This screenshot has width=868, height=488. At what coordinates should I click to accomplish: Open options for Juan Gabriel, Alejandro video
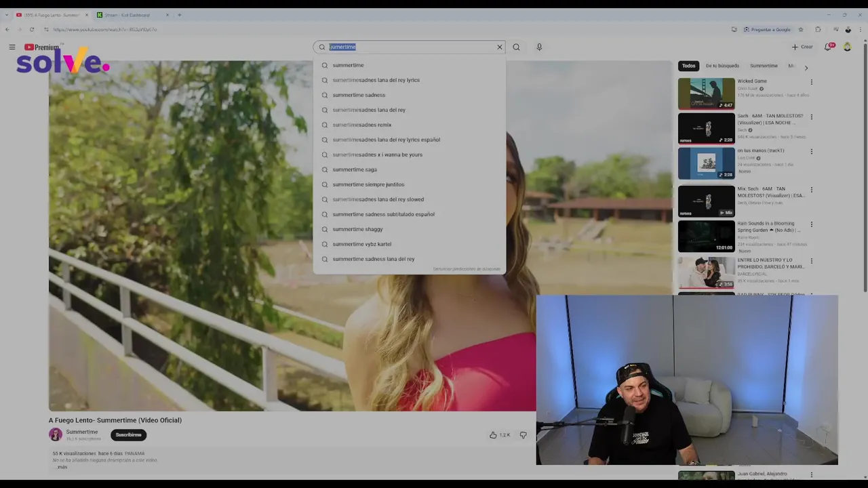[x=811, y=475]
